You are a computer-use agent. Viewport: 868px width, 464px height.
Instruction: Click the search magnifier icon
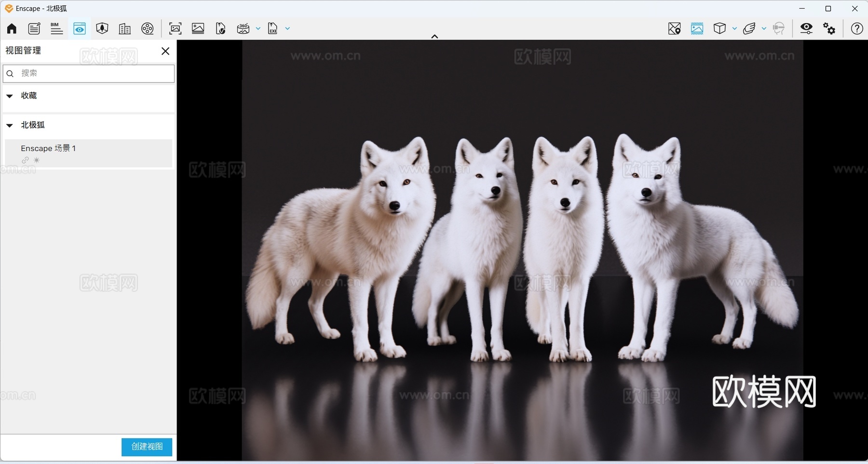click(x=10, y=73)
